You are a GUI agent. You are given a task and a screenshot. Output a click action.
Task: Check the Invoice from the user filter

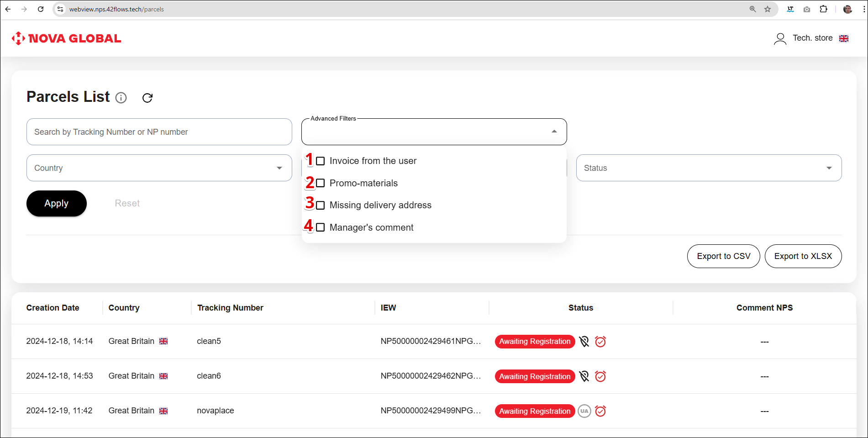tap(321, 161)
